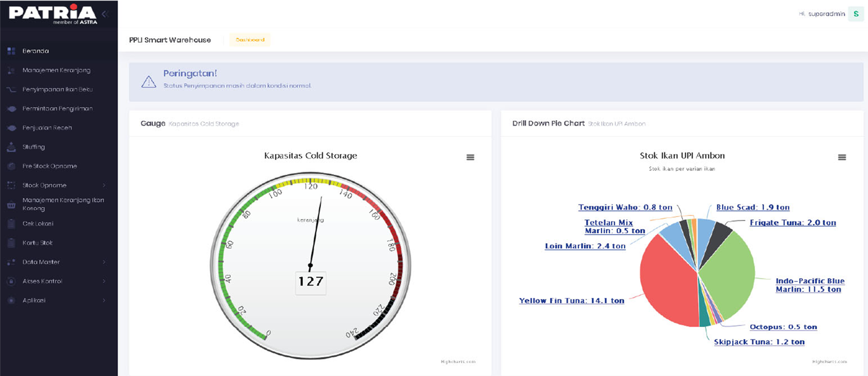Screen dimensions: 868x376
Task: Click the Kartu Stok sidebar icon
Action: (x=11, y=243)
